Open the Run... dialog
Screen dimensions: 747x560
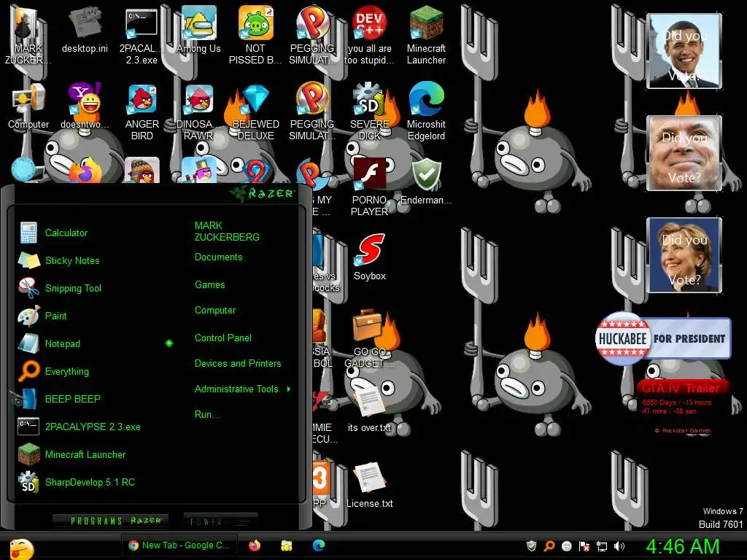207,414
